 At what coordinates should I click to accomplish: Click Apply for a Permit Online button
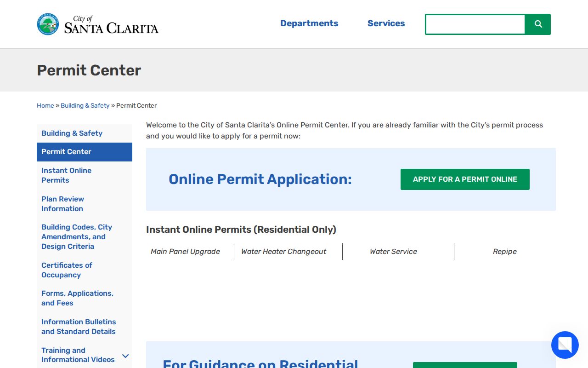point(465,179)
